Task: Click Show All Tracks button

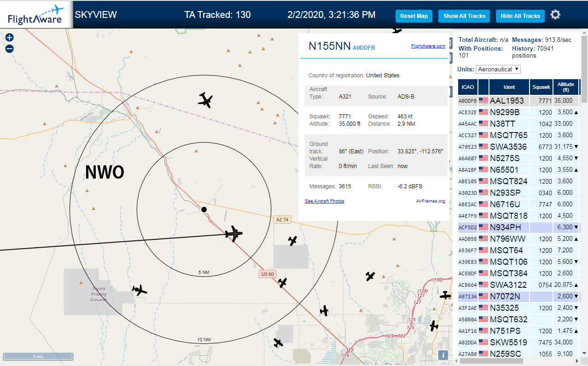Action: click(x=464, y=16)
